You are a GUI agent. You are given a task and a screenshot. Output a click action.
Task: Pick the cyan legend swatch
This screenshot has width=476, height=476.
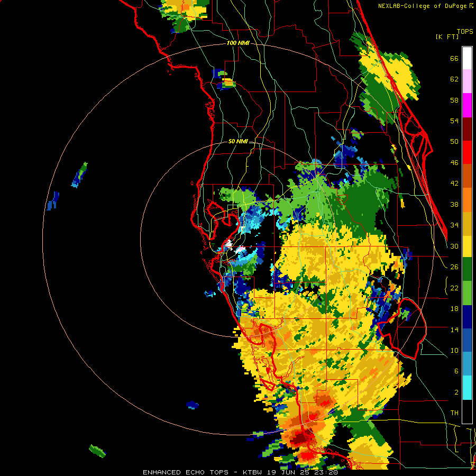point(467,388)
